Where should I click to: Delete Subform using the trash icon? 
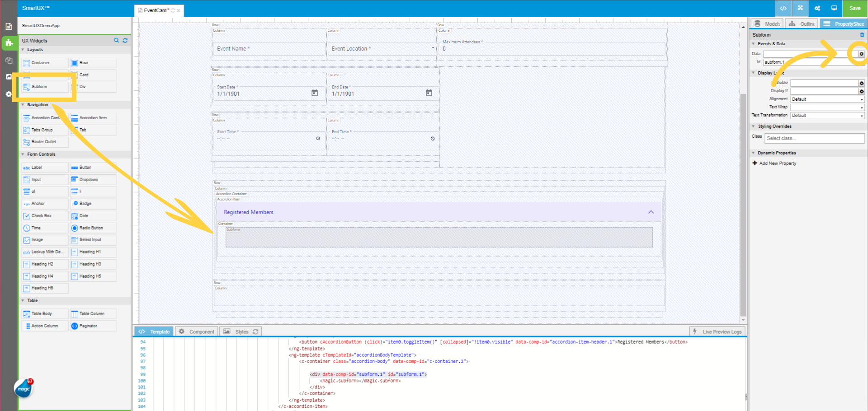pyautogui.click(x=862, y=34)
